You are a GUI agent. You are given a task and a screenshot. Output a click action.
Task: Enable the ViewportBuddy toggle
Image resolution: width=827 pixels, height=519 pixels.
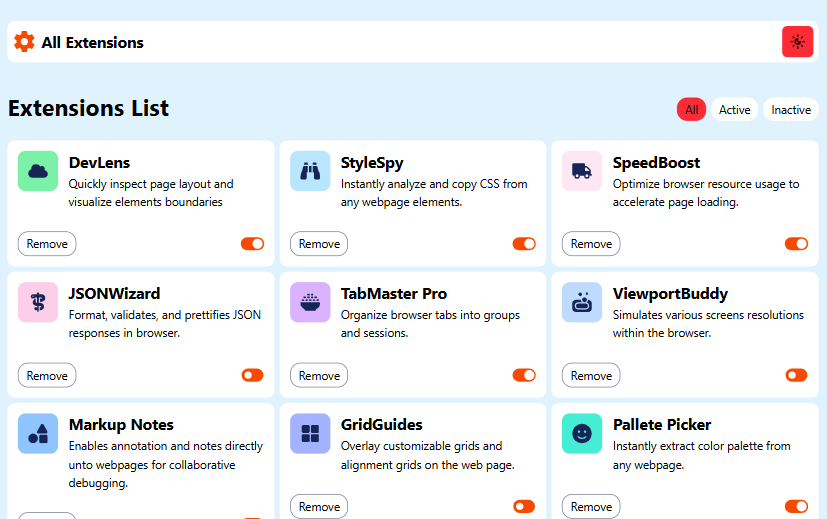796,375
